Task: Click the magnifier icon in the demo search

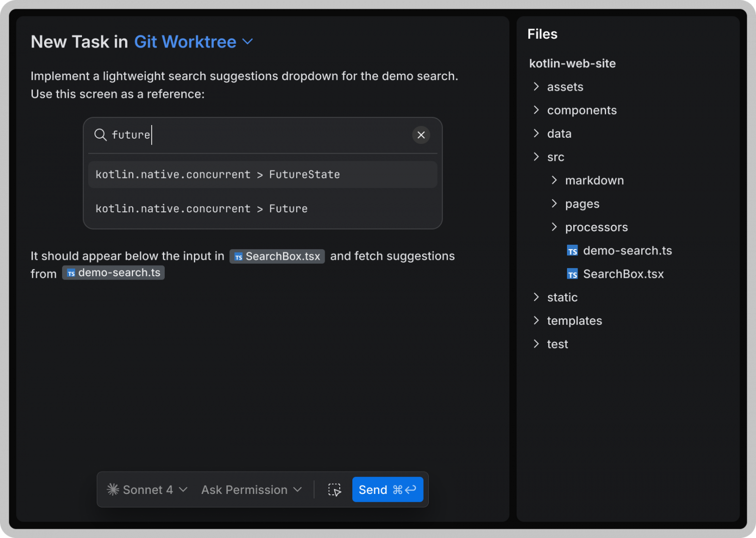Action: tap(100, 135)
